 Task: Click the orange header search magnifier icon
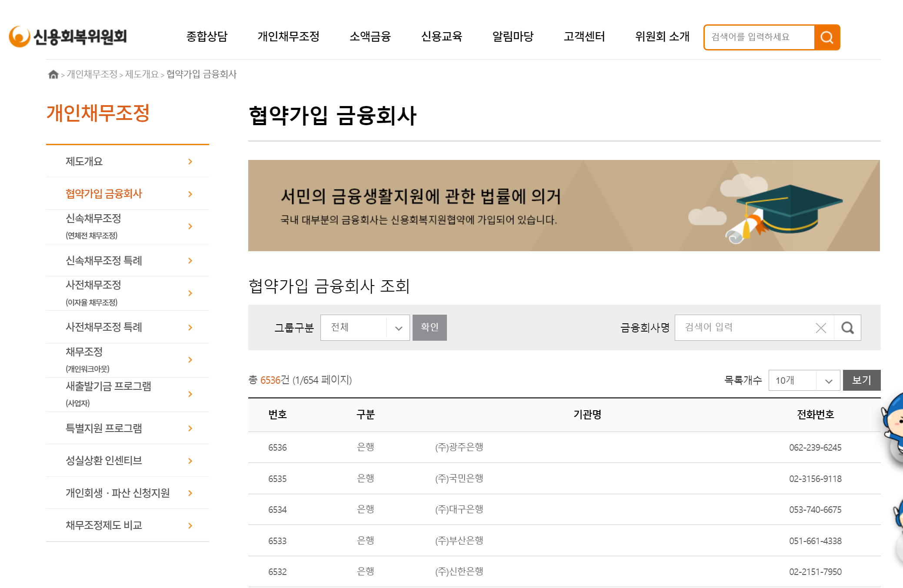826,37
